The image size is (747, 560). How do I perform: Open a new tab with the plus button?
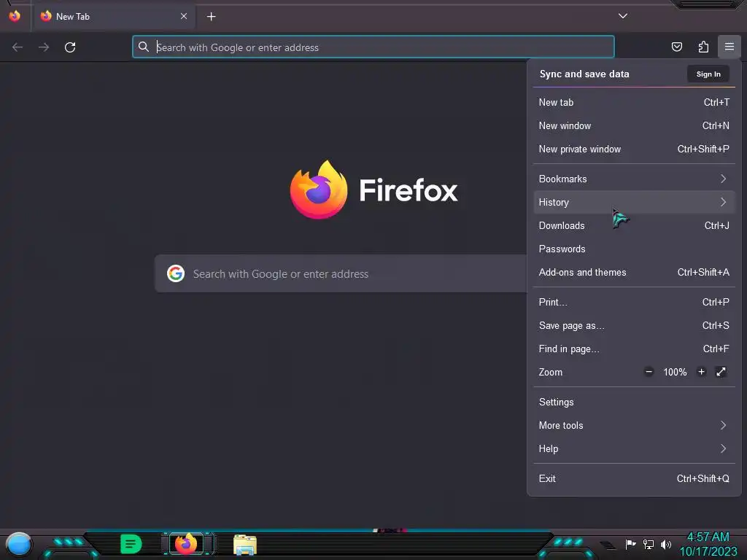tap(211, 17)
